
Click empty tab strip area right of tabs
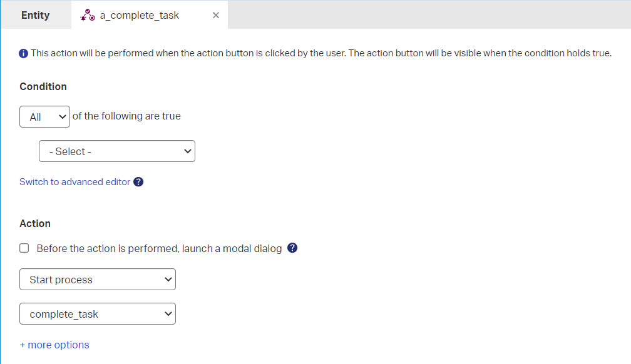426,16
